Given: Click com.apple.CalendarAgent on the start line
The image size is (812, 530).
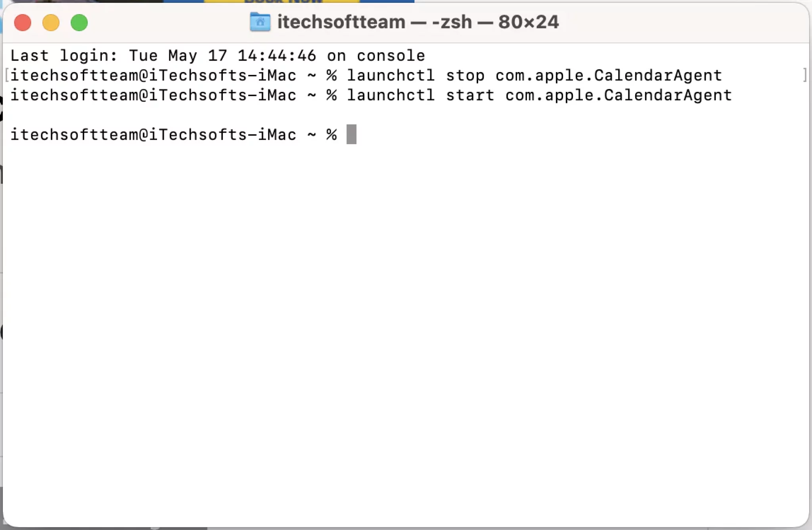Looking at the screenshot, I should tap(619, 95).
